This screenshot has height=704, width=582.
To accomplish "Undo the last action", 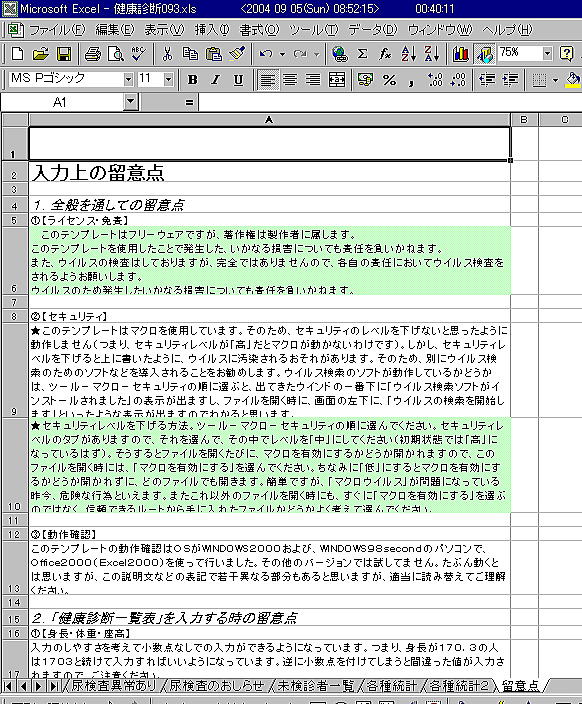I will coord(266,54).
